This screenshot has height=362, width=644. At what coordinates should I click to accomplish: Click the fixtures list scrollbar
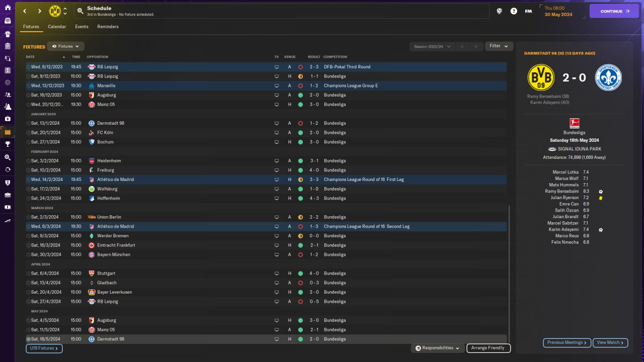[x=509, y=274]
